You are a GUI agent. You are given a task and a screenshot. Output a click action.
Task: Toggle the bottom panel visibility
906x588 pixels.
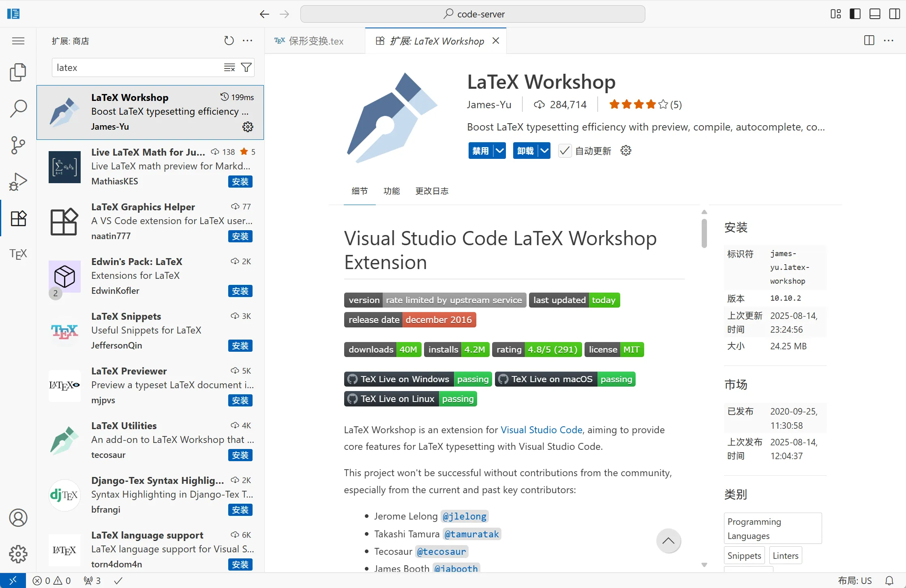(x=875, y=14)
